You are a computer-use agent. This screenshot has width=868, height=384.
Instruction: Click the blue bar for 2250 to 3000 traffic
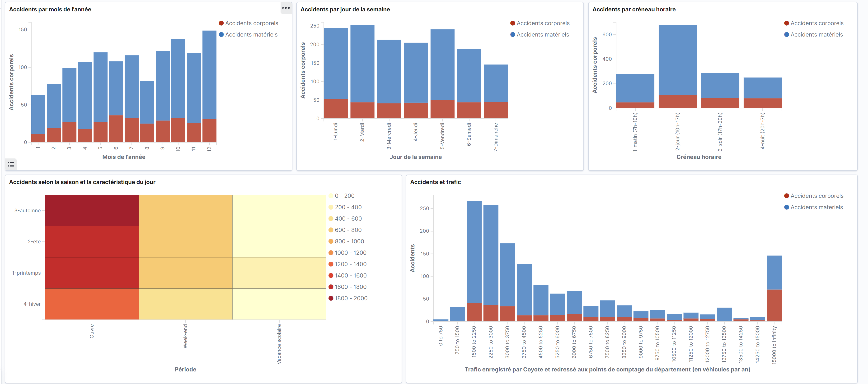491,255
